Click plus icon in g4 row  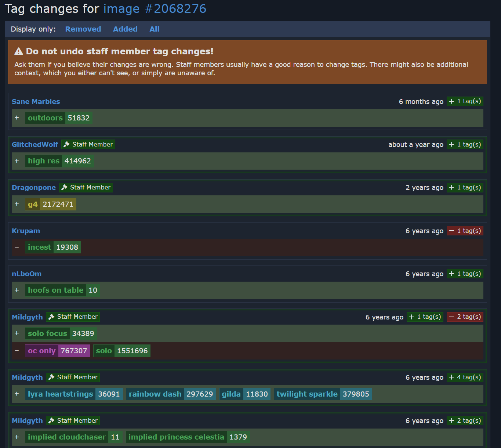(17, 204)
